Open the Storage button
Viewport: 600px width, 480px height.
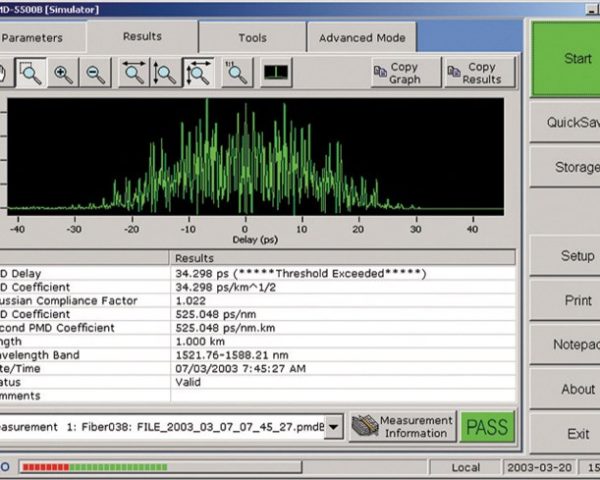click(x=566, y=167)
